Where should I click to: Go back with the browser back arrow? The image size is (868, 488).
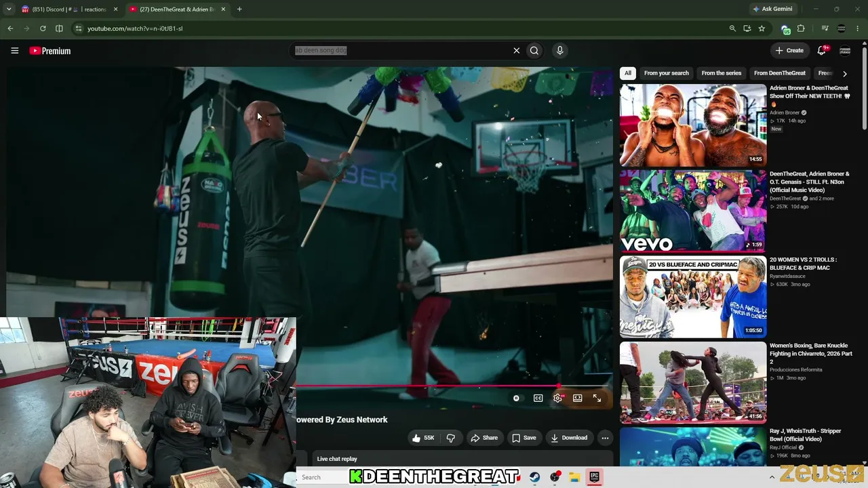point(10,28)
